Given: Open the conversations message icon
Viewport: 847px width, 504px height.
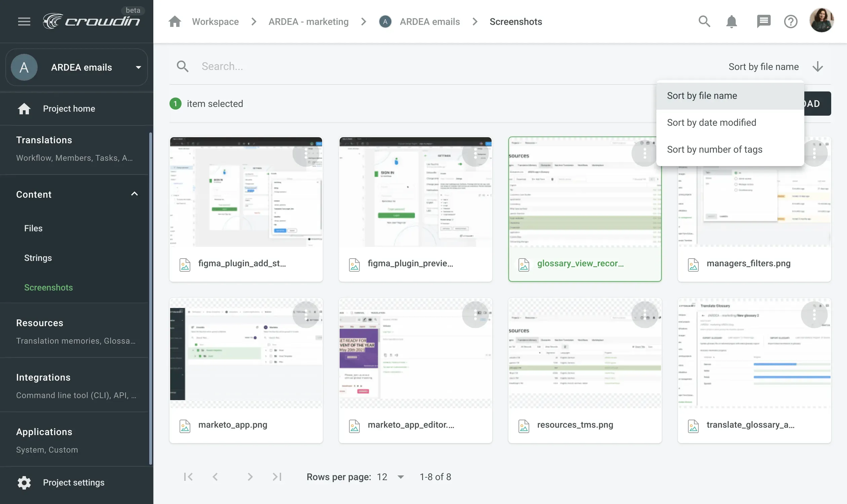Looking at the screenshot, I should pos(763,22).
